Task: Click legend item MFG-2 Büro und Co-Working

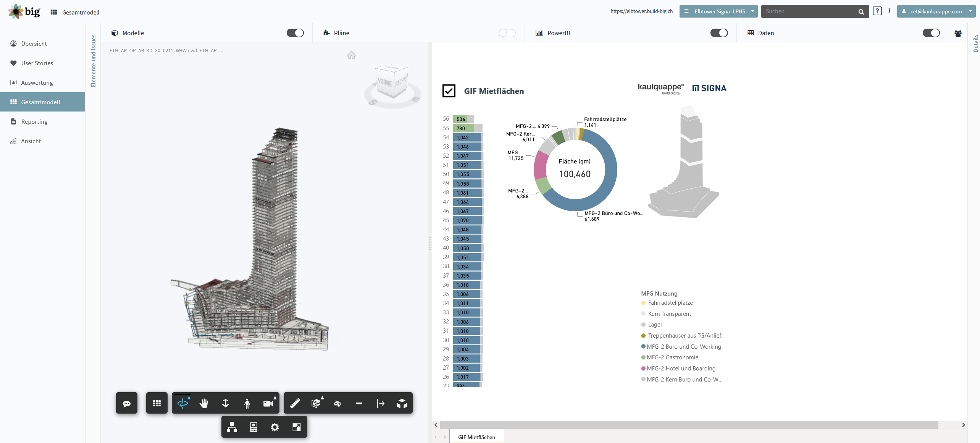Action: [x=681, y=346]
